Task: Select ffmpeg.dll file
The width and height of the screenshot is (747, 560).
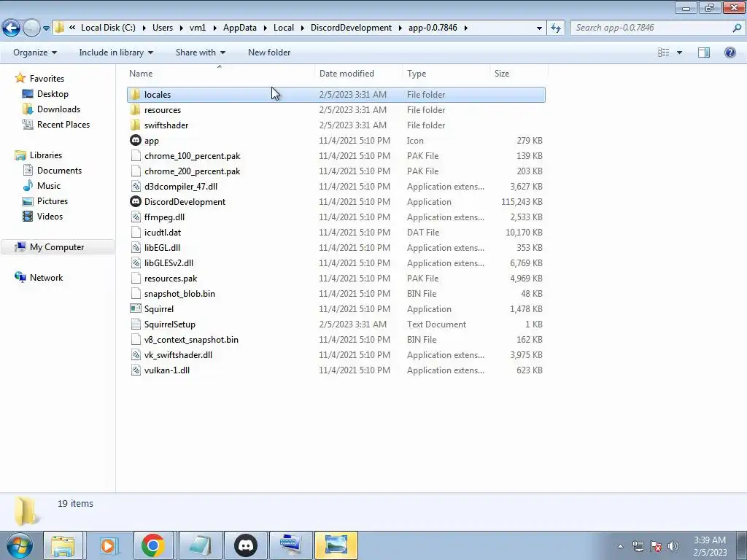Action: coord(164,217)
